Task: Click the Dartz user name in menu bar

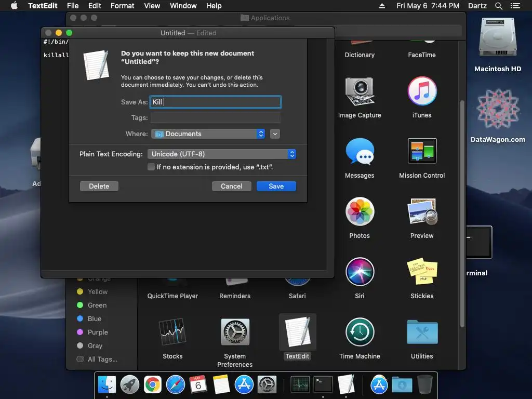Action: pos(477,6)
